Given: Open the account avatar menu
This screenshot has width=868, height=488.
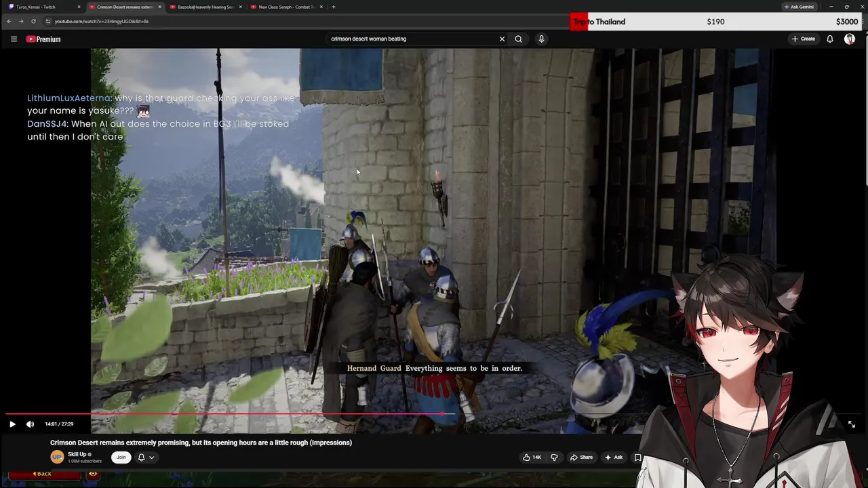Looking at the screenshot, I should click(849, 39).
